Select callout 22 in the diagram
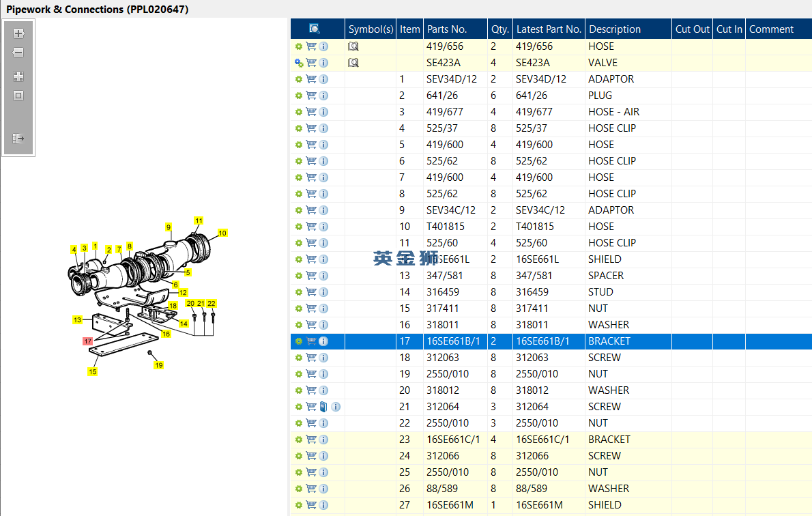 [x=212, y=304]
